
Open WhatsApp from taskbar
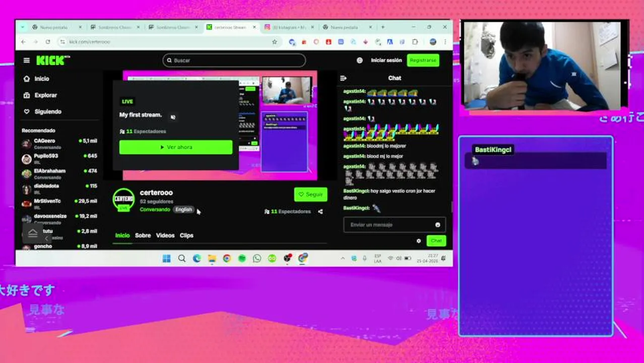click(257, 259)
